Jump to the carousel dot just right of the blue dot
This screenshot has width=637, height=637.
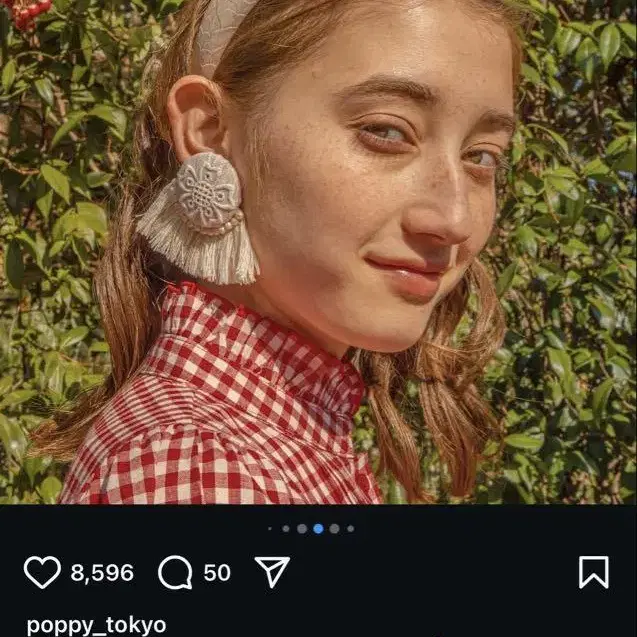click(x=334, y=529)
